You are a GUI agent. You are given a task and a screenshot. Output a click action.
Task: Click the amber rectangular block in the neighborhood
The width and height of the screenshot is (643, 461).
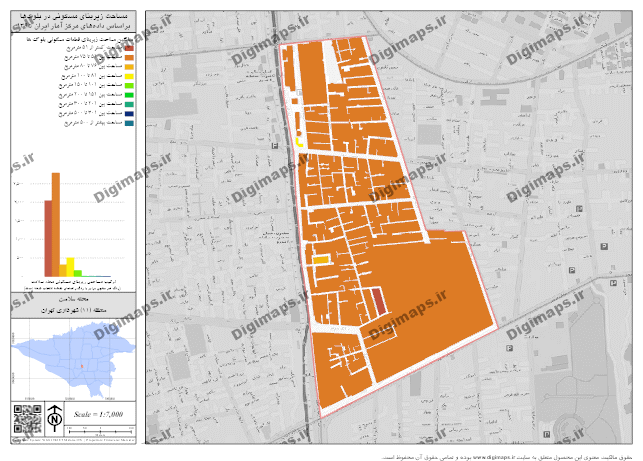click(321, 260)
